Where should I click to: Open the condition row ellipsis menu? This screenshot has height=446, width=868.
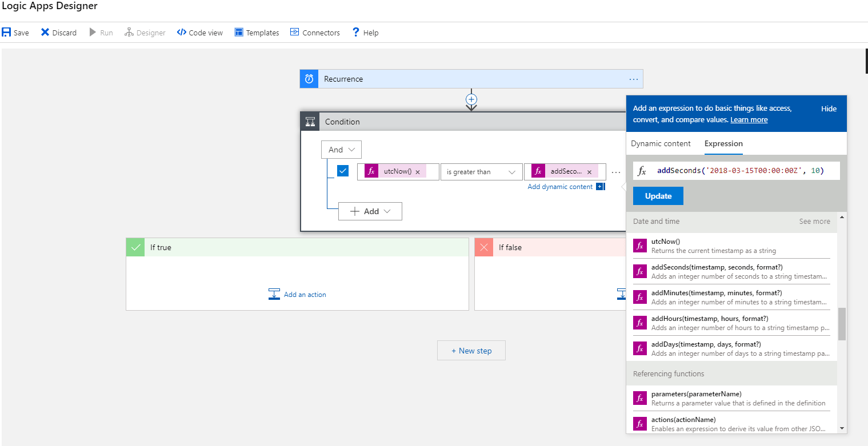coord(615,172)
